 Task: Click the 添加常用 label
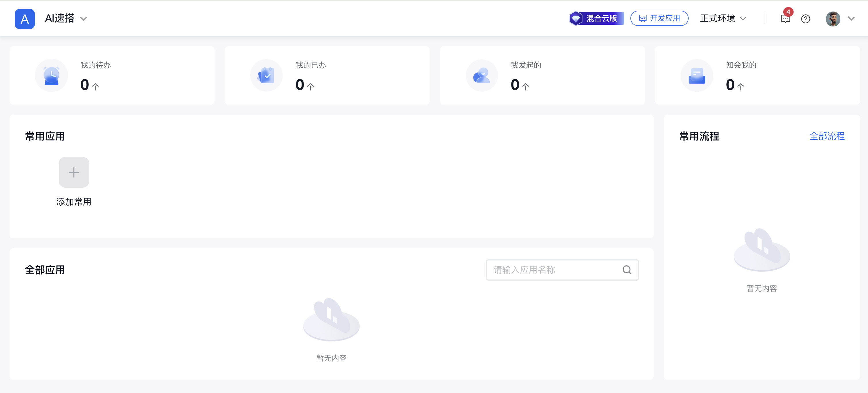point(74,202)
